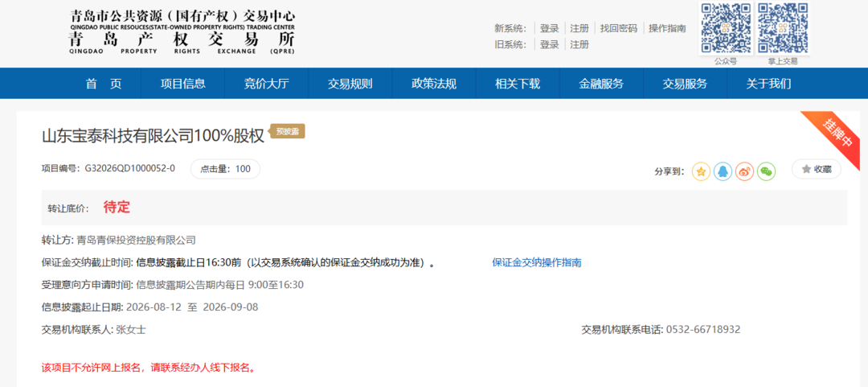868x387 pixels.
Task: Click the 点击量: 100 counter
Action: [225, 169]
